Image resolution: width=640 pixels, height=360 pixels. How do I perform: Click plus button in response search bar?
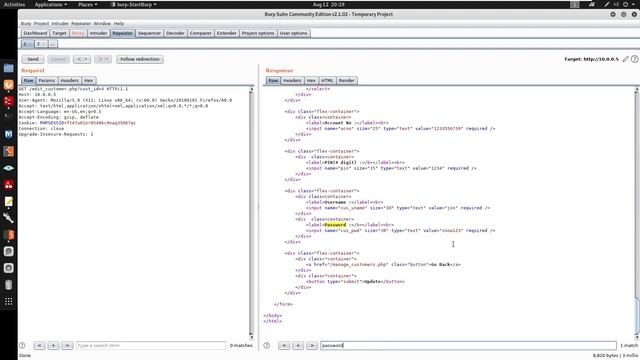298,345
